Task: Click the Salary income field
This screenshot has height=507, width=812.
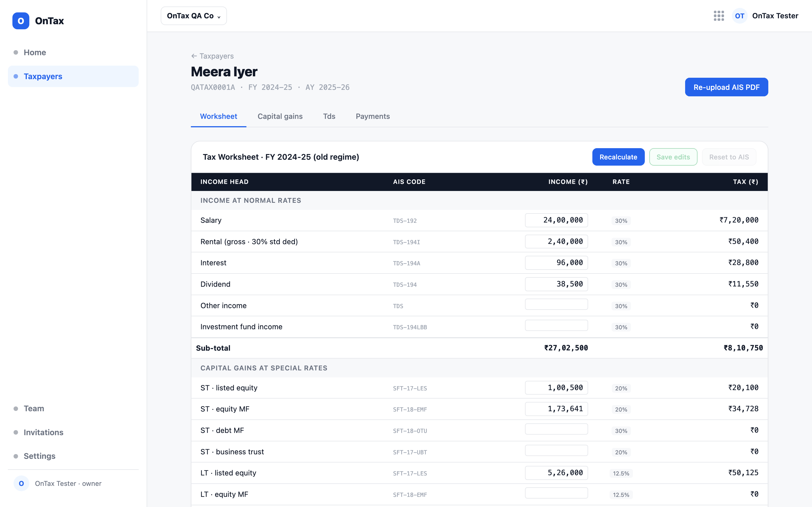Action: point(556,220)
